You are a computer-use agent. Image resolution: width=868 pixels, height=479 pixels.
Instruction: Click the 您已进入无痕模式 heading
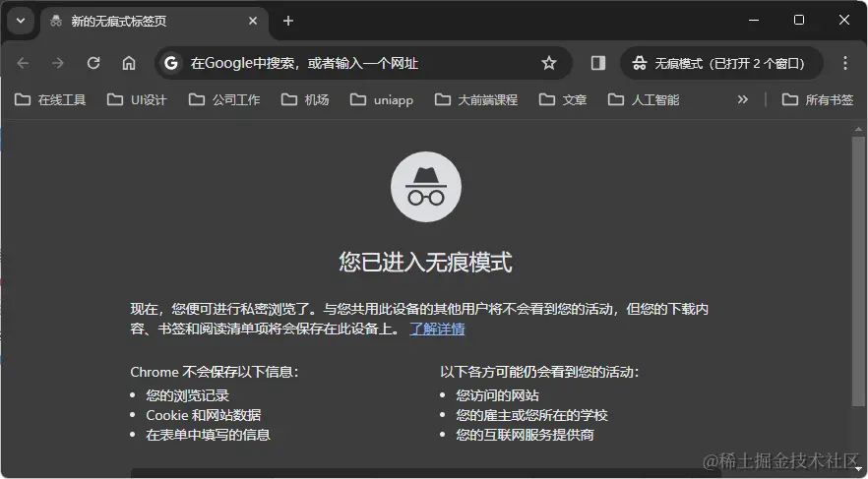(425, 263)
